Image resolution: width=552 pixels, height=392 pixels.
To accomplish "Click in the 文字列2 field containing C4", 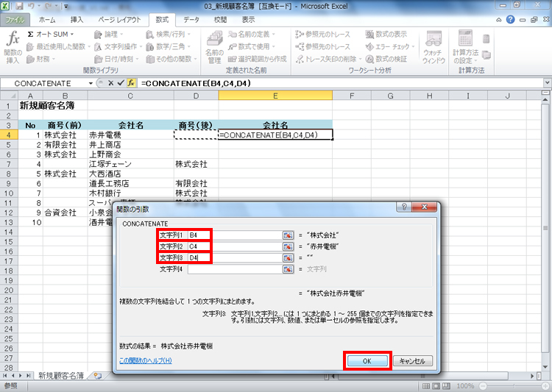I will pyautogui.click(x=235, y=246).
